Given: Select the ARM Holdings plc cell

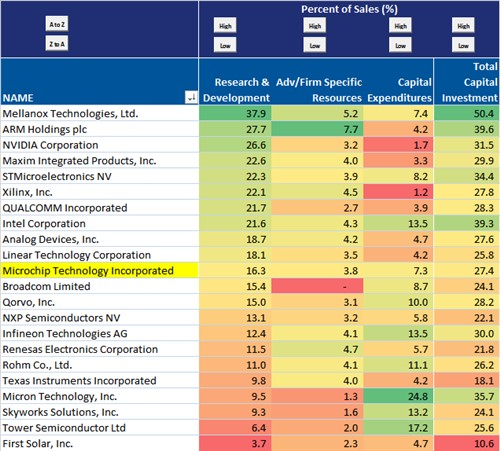Looking at the screenshot, I should tap(99, 129).
